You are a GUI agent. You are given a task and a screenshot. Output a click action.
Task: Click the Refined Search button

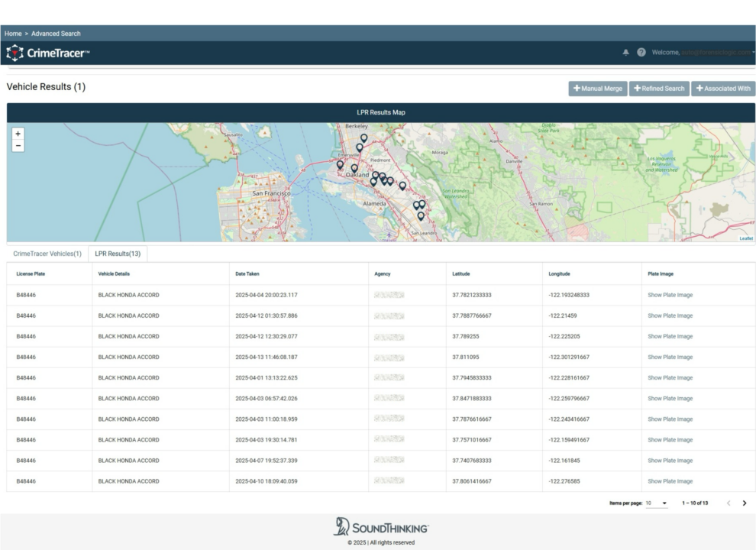[x=659, y=89]
